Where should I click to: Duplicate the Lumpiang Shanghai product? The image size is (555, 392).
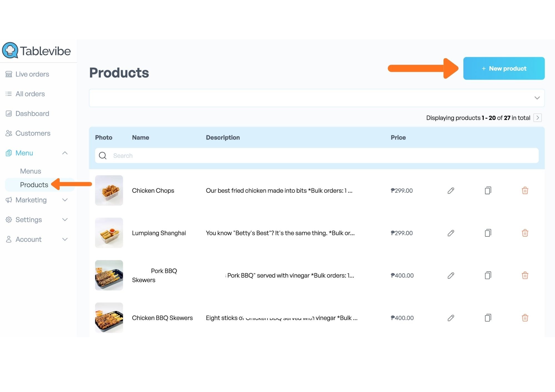pyautogui.click(x=488, y=233)
